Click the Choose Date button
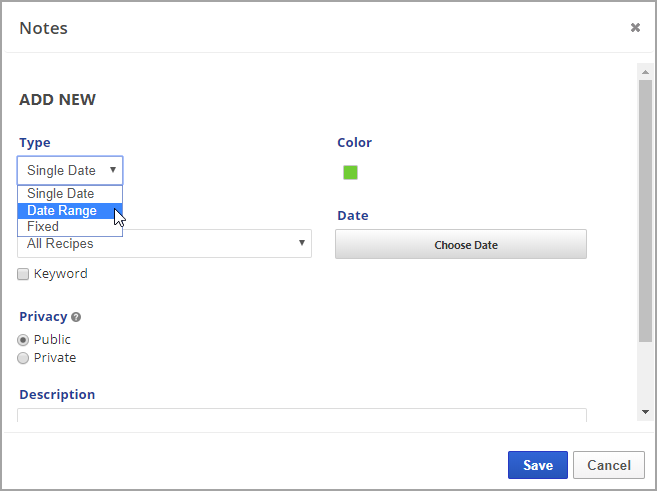Image resolution: width=657 pixels, height=491 pixels. pyautogui.click(x=460, y=245)
